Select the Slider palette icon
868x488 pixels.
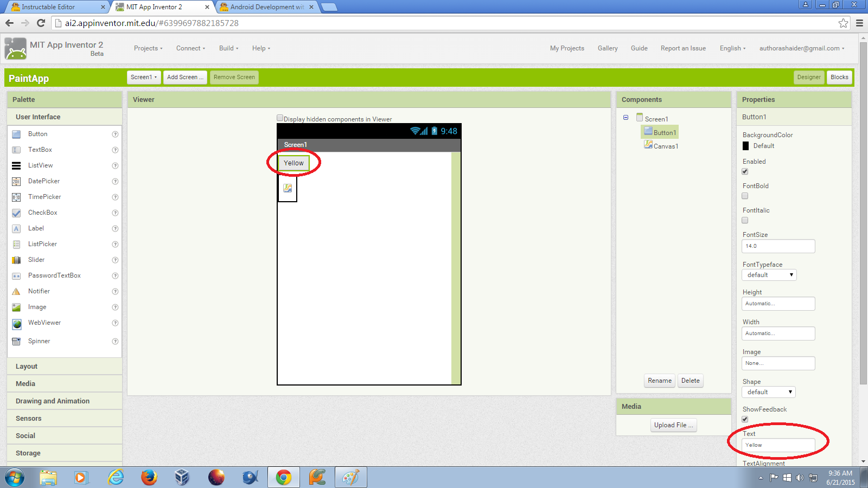(16, 260)
